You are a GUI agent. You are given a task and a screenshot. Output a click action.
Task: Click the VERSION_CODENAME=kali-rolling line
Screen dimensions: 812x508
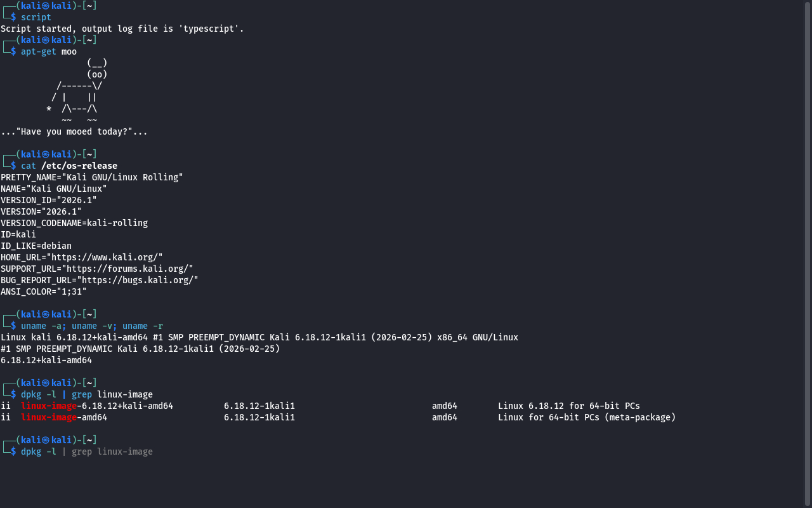(x=74, y=223)
